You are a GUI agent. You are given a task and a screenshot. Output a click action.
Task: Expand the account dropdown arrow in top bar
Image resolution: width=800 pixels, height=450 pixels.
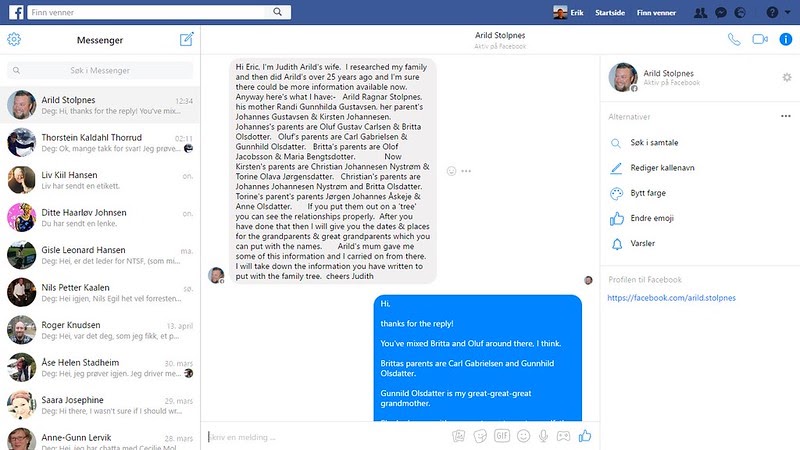(788, 12)
